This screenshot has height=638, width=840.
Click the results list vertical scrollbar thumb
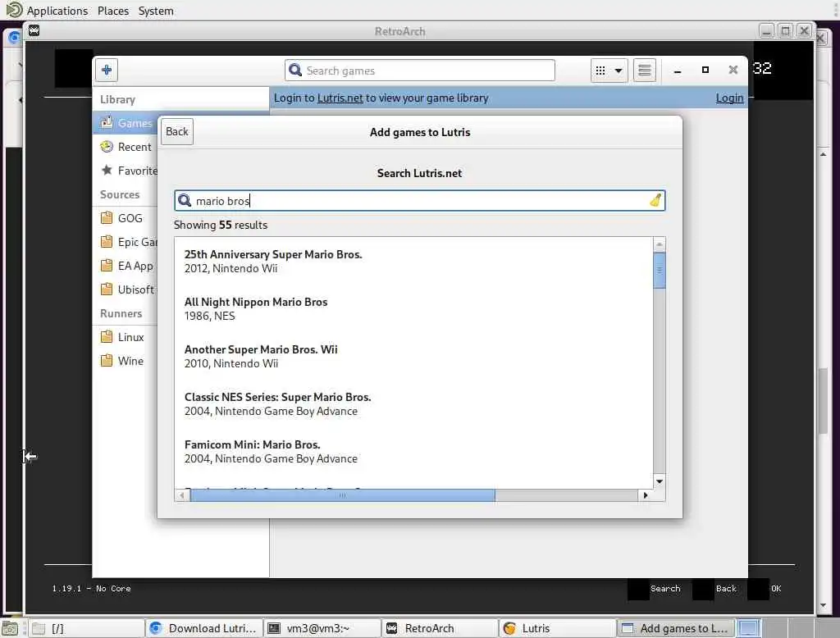click(660, 270)
